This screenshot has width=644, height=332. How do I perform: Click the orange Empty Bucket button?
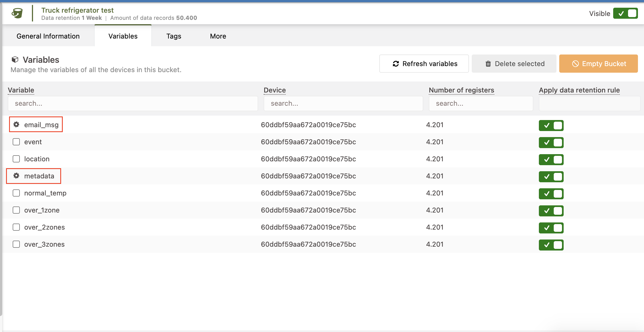click(598, 64)
